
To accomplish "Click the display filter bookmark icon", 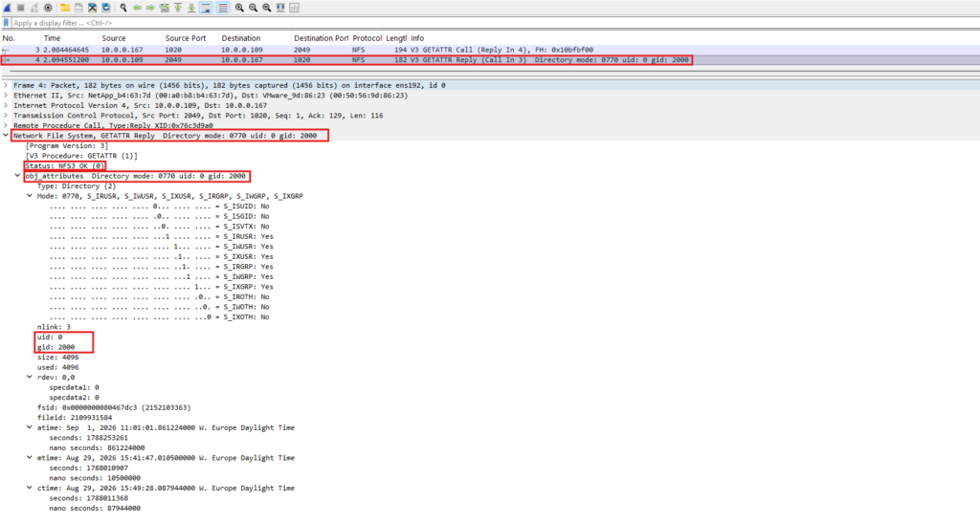I will 7,23.
